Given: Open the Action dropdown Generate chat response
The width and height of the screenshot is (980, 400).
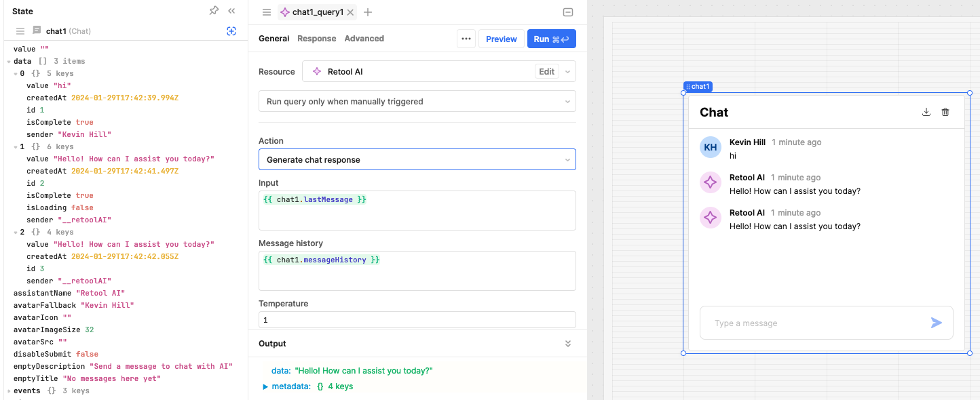Looking at the screenshot, I should tap(417, 159).
